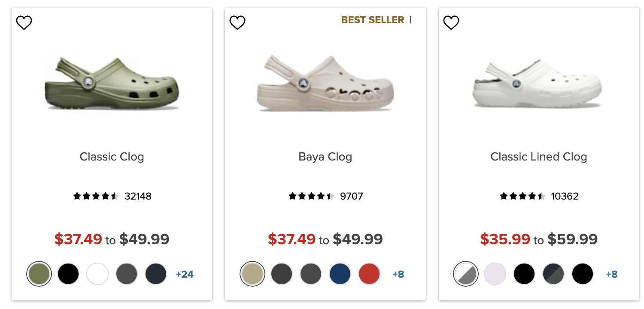
Task: View the beige Baya Clog image
Action: [x=325, y=84]
